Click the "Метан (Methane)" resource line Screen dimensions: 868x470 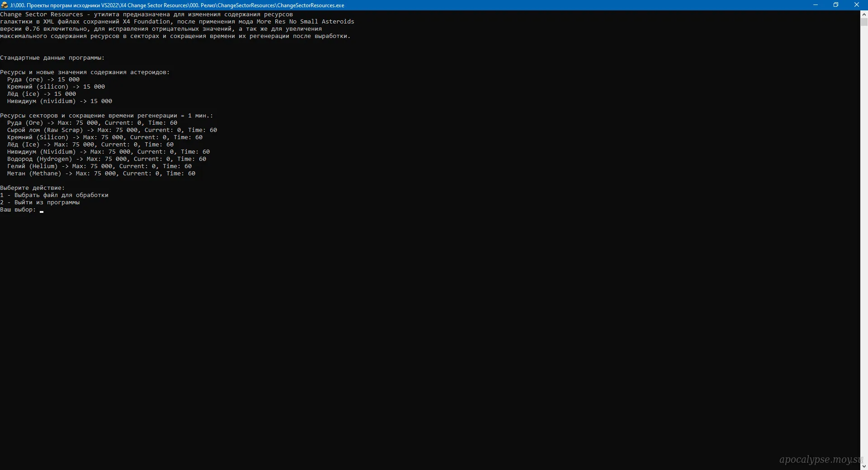pos(101,174)
